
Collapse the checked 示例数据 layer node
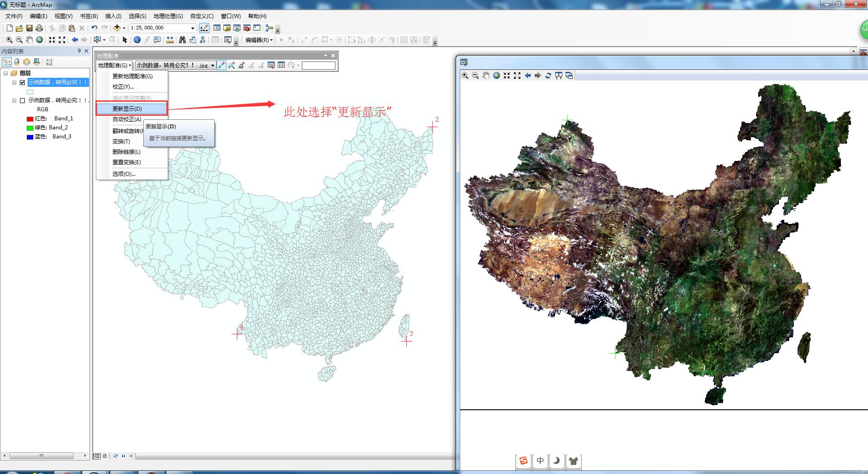coord(14,82)
